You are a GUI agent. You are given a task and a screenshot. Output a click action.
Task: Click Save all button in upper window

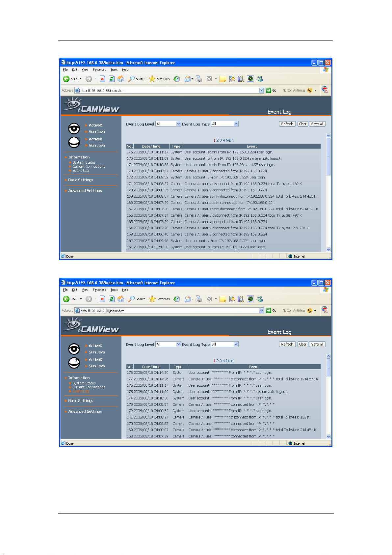(x=317, y=124)
